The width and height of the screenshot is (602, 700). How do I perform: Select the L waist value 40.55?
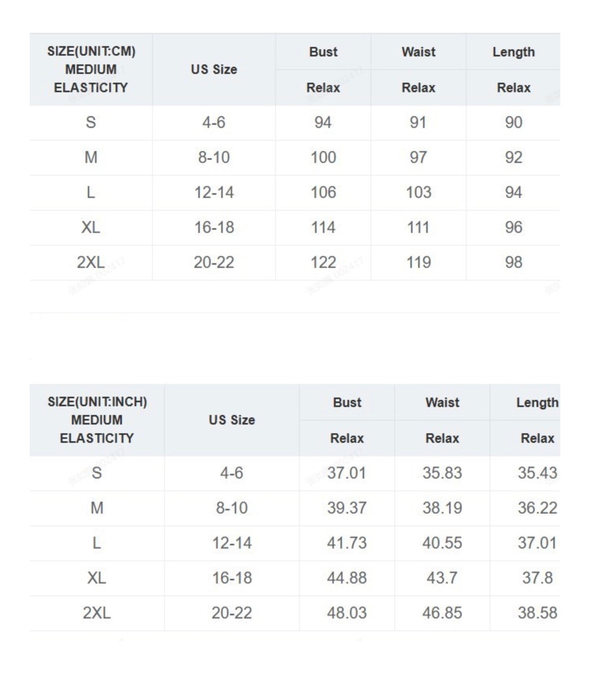(442, 543)
